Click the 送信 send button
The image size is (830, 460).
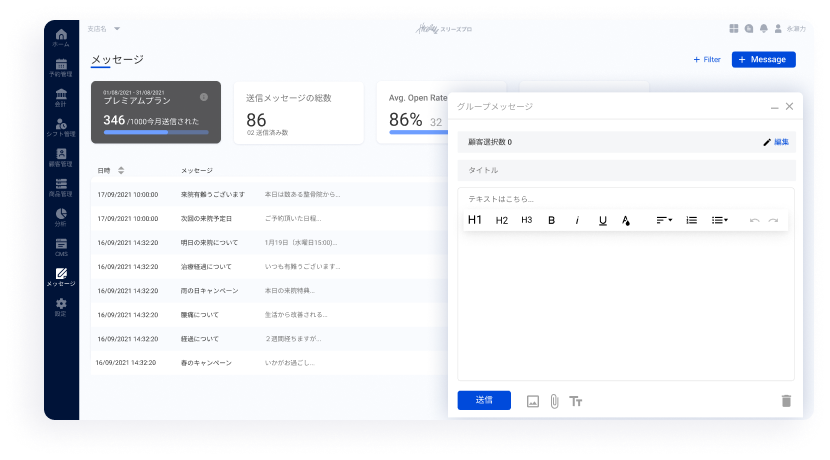[x=484, y=400]
